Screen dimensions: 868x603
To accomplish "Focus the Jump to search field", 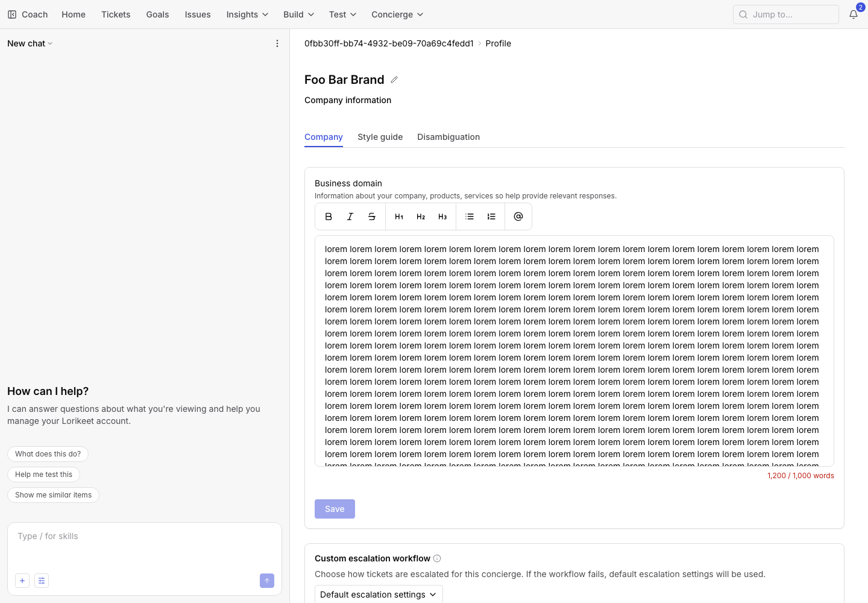I will [786, 14].
